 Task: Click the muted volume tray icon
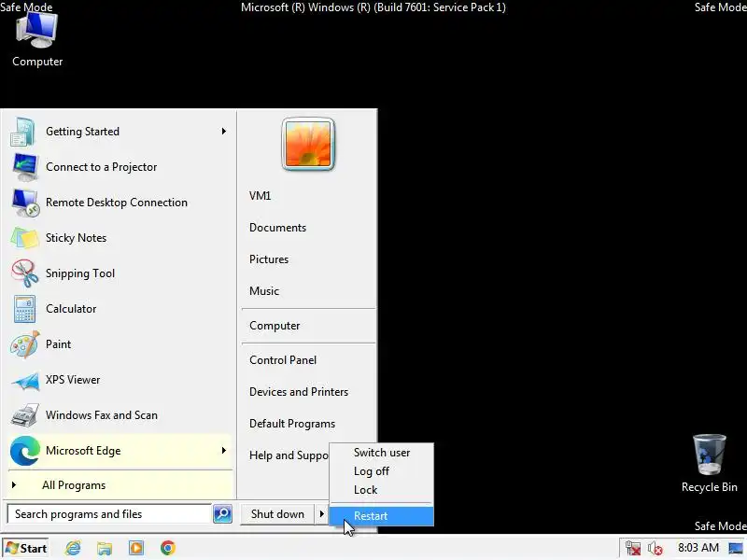coord(655,548)
